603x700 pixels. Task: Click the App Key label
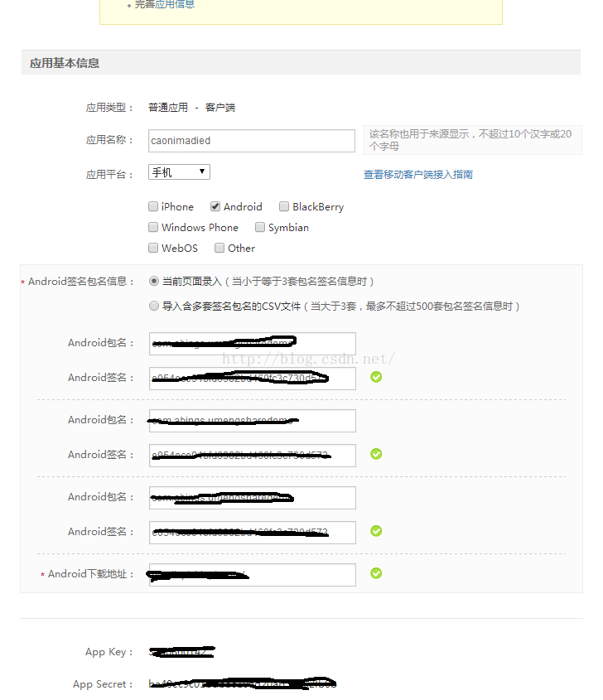(109, 652)
